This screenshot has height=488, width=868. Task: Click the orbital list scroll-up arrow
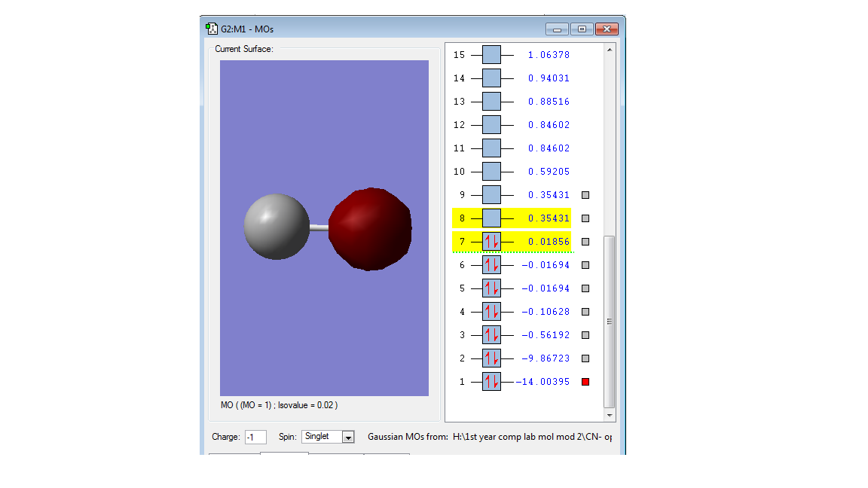point(610,50)
